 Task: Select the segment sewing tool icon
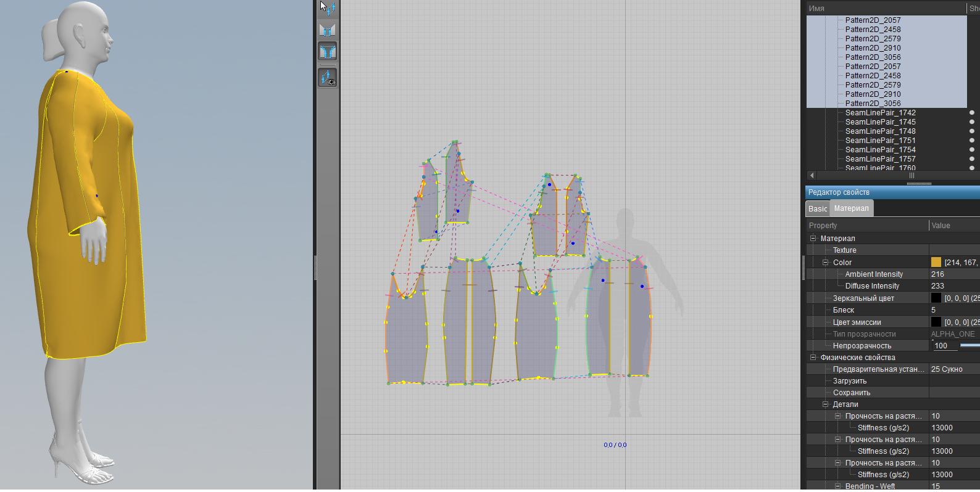click(x=327, y=30)
